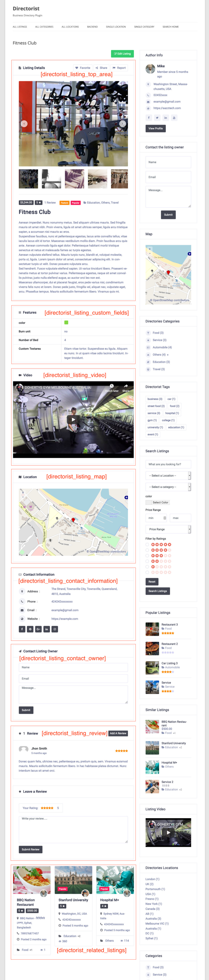The width and height of the screenshot is (209, 980).
Task: Click the LinkedIn icon under Contact Information
Action: [46, 629]
